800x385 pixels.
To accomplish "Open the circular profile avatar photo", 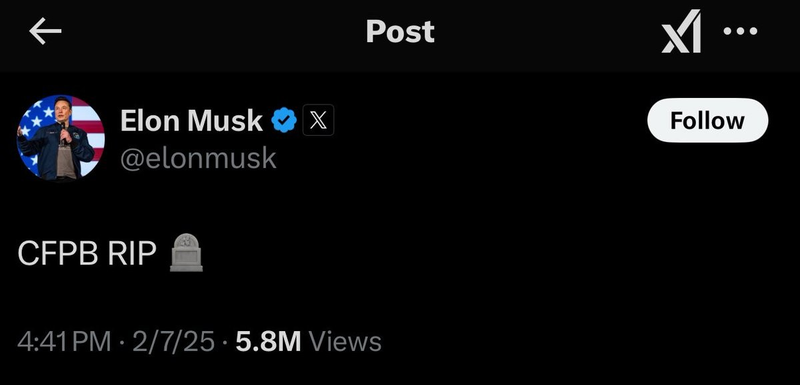I will (61, 138).
